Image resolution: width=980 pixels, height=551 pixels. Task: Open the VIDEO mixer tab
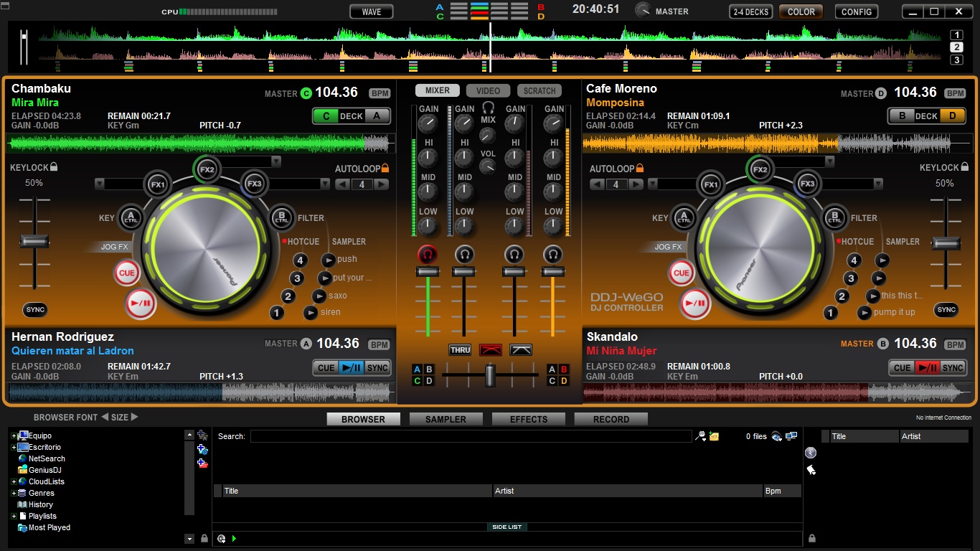(x=488, y=90)
